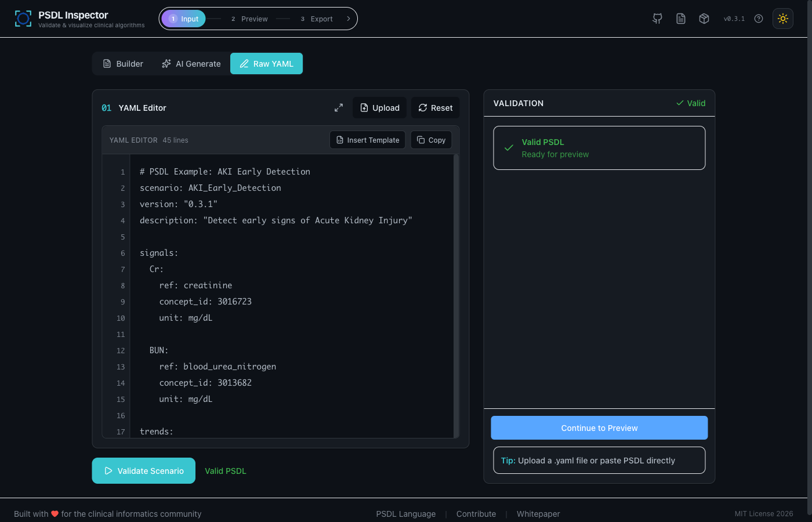Screen dimensions: 812x522
Task: Select the Raw YAML tab
Action: point(267,64)
